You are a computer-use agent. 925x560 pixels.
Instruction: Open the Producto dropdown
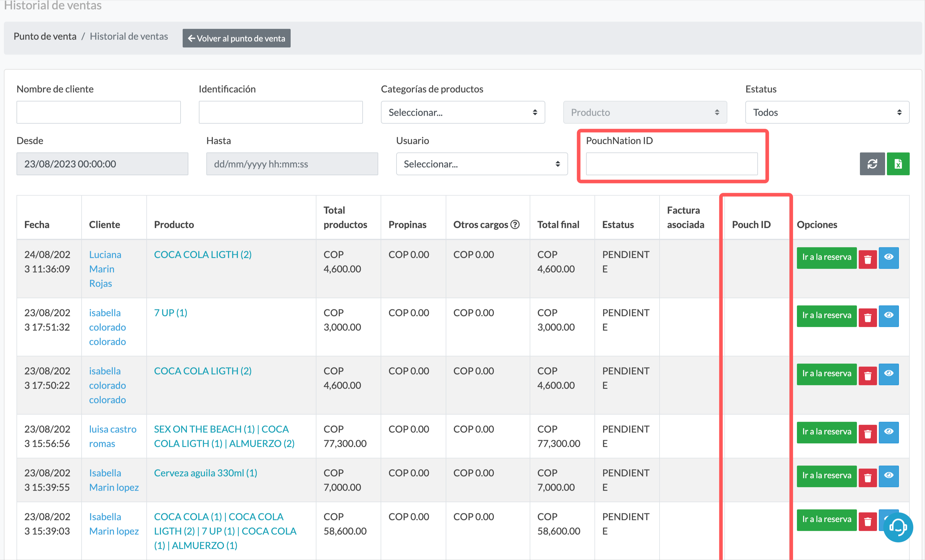[x=645, y=112]
